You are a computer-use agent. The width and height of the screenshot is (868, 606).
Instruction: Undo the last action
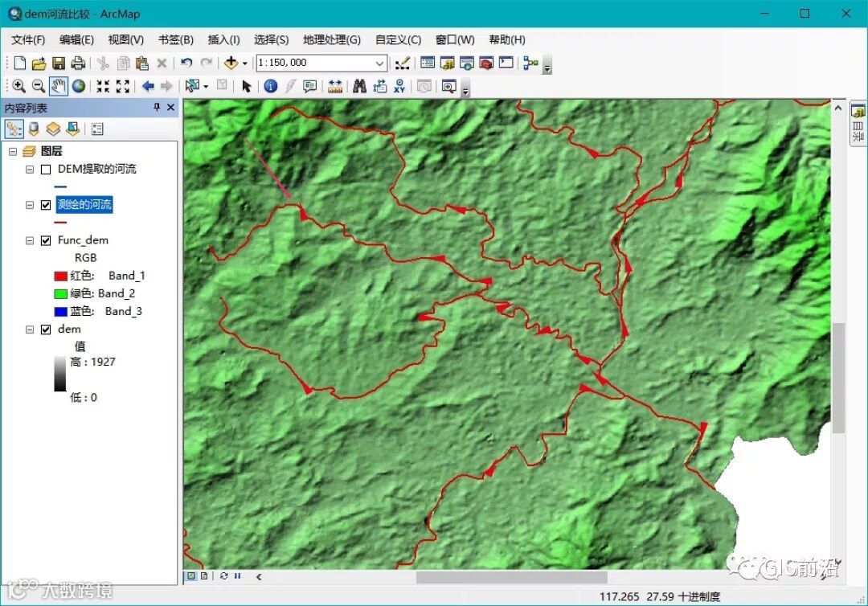pyautogui.click(x=186, y=63)
